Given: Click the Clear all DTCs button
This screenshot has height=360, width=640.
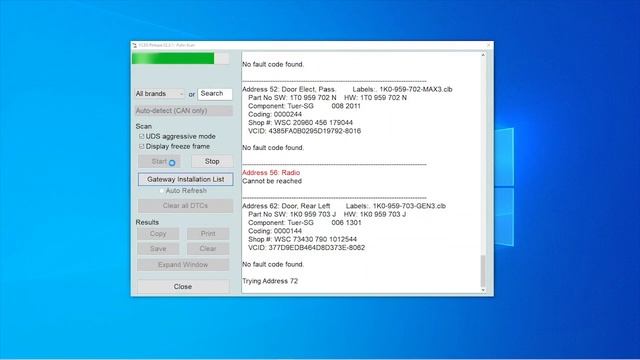Looking at the screenshot, I should tap(185, 206).
